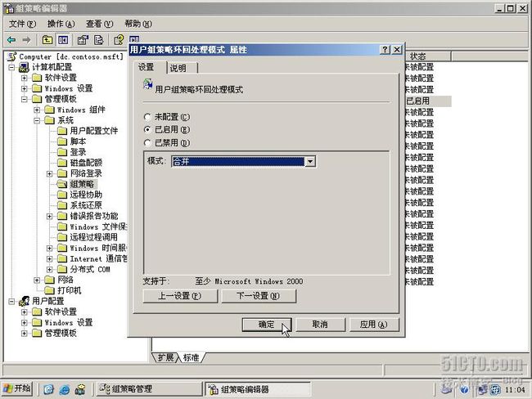The image size is (532, 399).
Task: Expand the 错误报告功能 node
Action: point(49,216)
